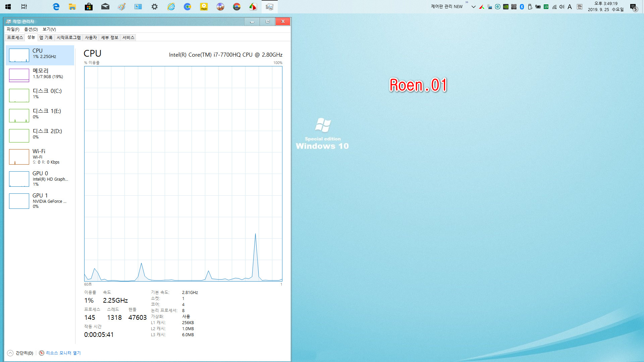The width and height of the screenshot is (644, 362).
Task: Select CPU in the performance sidebar
Action: (40, 55)
